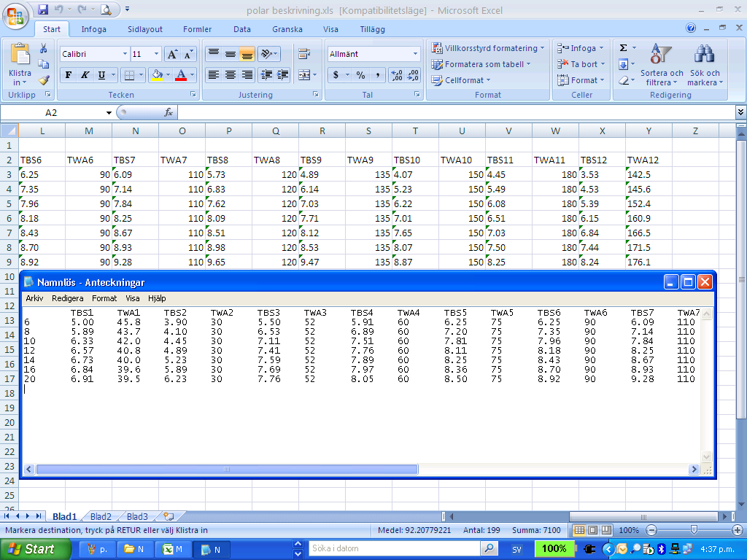Click the Office button logo
Image resolution: width=747 pixels, height=560 pixels.
click(x=15, y=17)
